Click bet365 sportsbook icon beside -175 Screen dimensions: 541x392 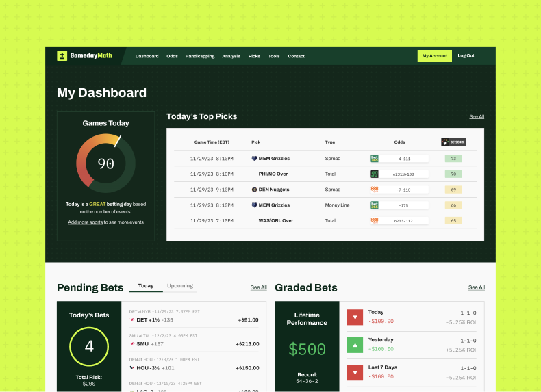375,205
